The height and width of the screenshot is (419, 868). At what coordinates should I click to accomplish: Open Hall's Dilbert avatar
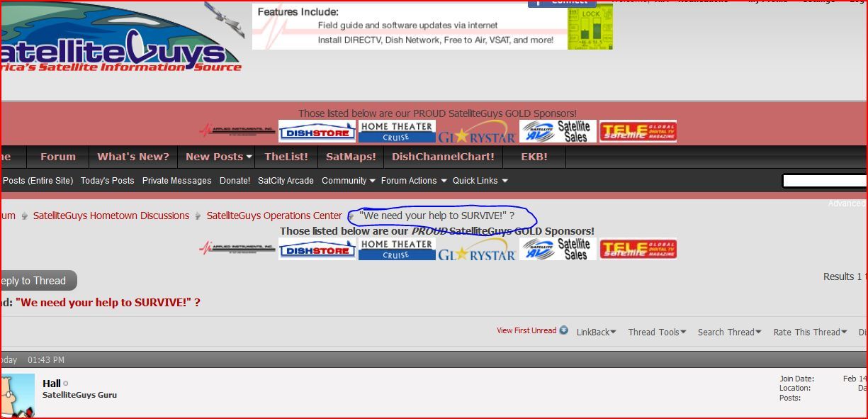pyautogui.click(x=17, y=396)
